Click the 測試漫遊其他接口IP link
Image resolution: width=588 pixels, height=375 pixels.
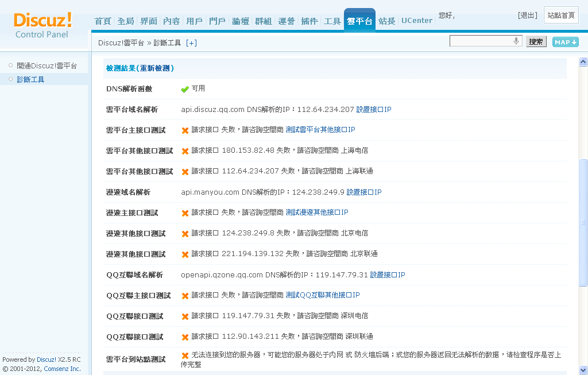(x=317, y=212)
